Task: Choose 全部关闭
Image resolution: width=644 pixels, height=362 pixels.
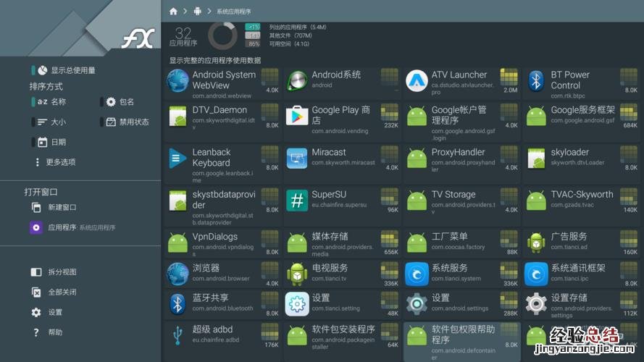Action: click(54, 292)
